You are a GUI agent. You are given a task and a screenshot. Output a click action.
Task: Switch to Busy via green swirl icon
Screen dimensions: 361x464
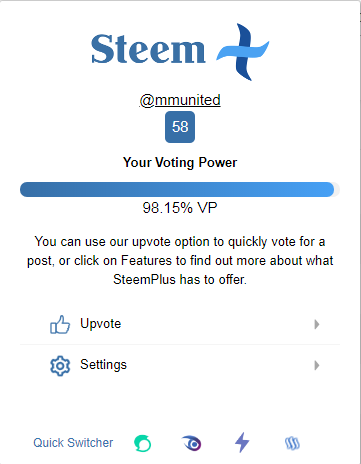click(x=143, y=443)
